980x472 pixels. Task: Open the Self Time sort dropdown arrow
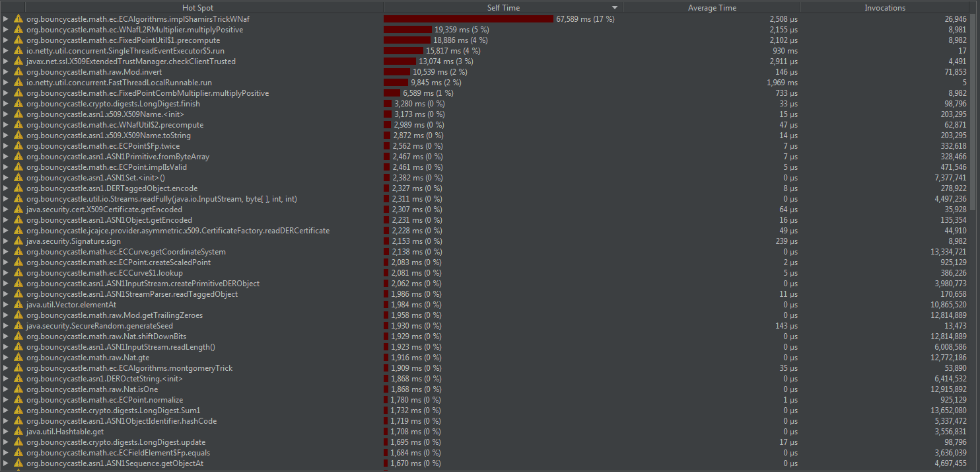(x=613, y=7)
